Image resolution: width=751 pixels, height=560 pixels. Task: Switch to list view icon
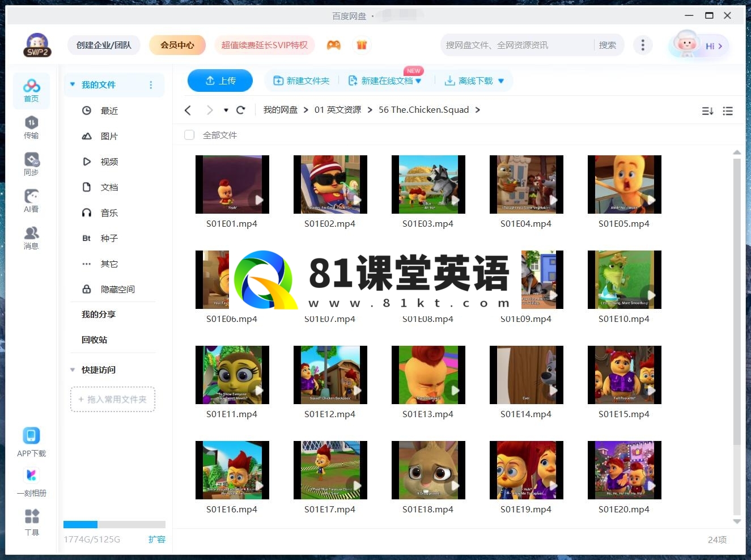pyautogui.click(x=728, y=111)
